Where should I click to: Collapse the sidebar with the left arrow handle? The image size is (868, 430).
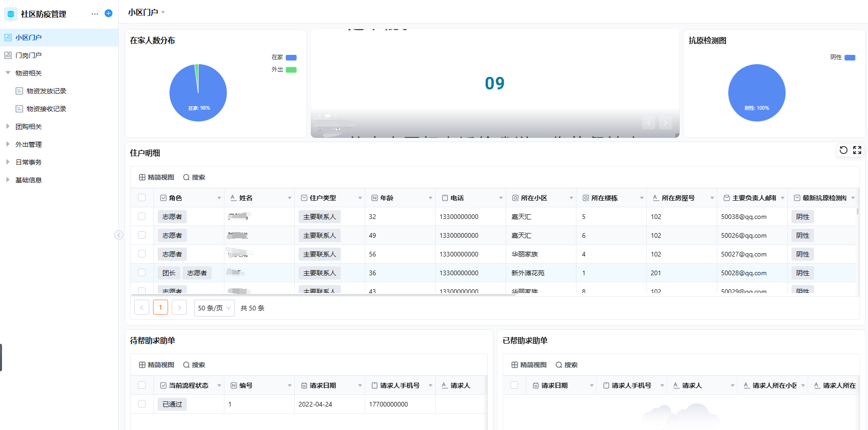[x=119, y=235]
